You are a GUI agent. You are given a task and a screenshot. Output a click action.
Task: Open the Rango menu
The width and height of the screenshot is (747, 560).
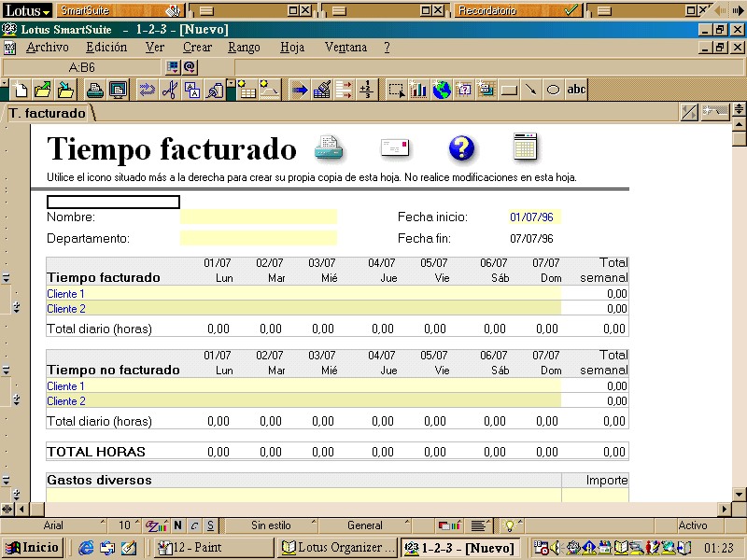244,48
